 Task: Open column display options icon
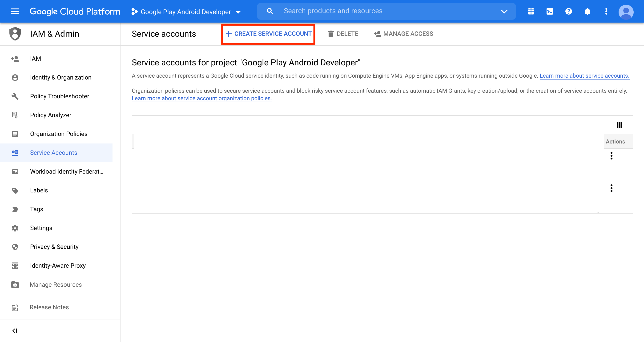tap(619, 125)
